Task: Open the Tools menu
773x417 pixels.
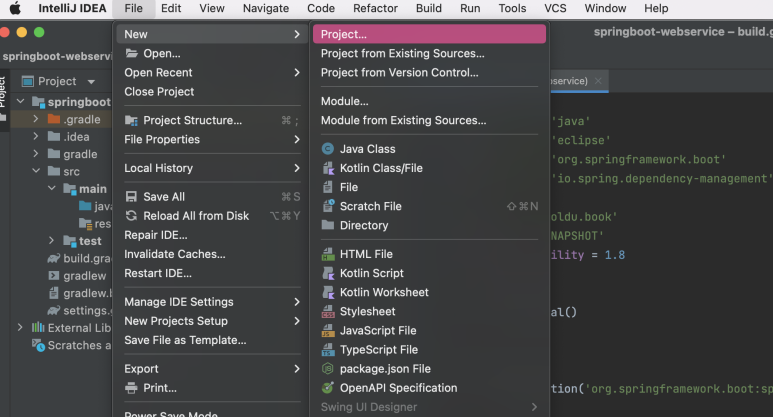Action: 512,8
